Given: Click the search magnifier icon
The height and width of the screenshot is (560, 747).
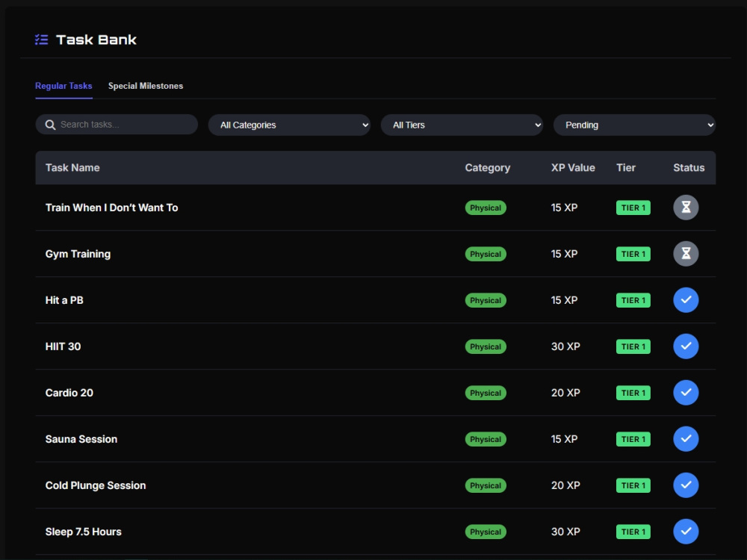Looking at the screenshot, I should click(50, 125).
